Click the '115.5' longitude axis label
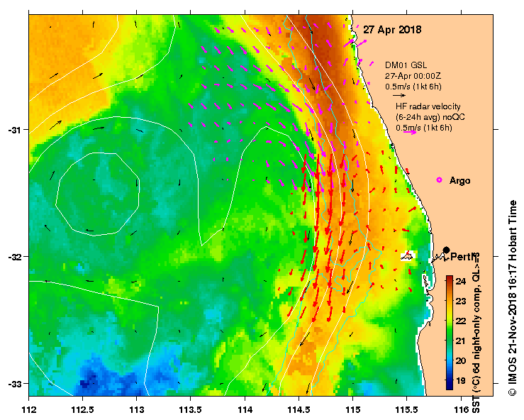 [407, 409]
